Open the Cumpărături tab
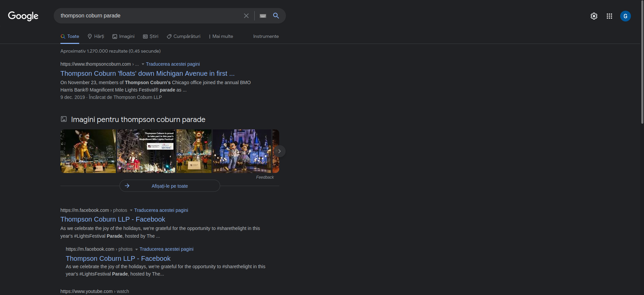This screenshot has height=295, width=644. (x=184, y=37)
